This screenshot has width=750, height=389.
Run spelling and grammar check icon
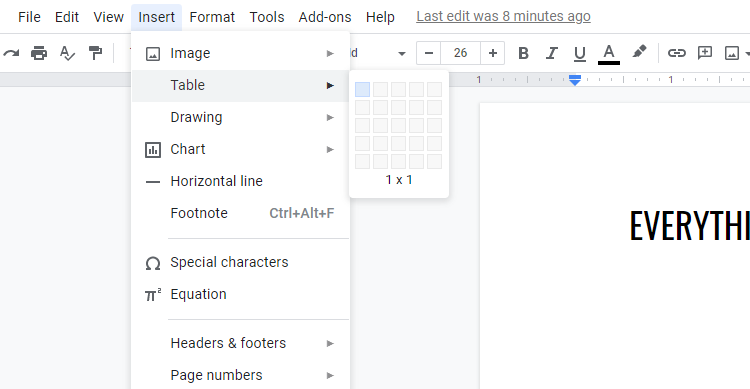pos(67,53)
